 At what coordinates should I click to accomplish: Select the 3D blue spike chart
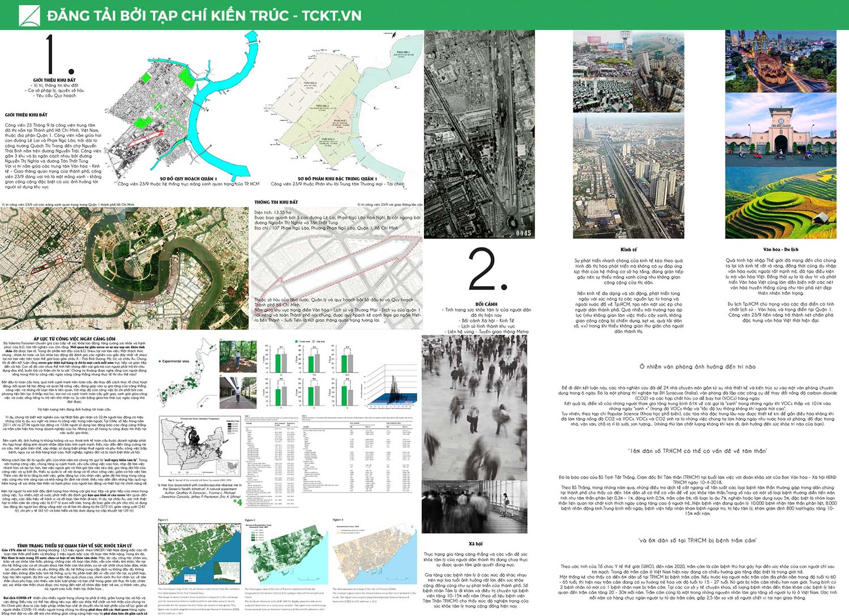point(391,385)
